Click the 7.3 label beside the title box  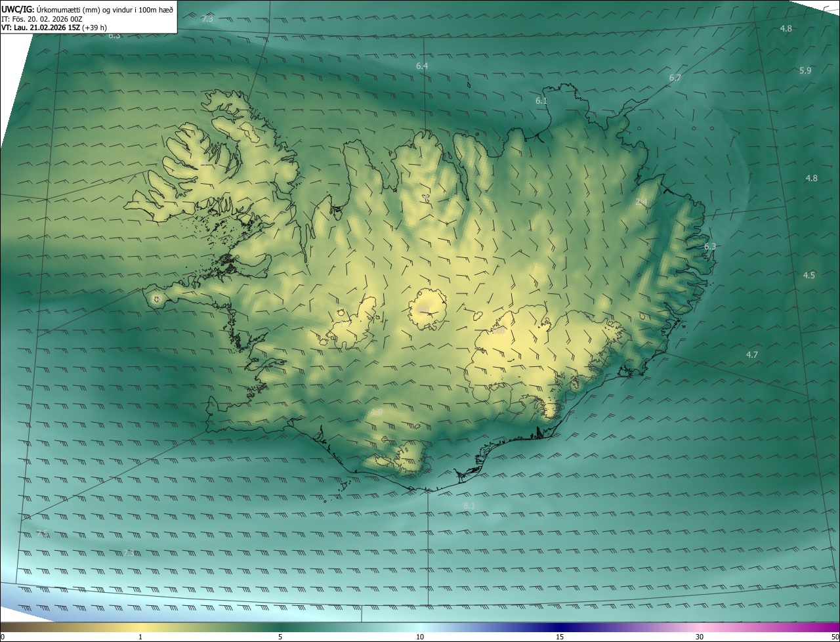[207, 20]
